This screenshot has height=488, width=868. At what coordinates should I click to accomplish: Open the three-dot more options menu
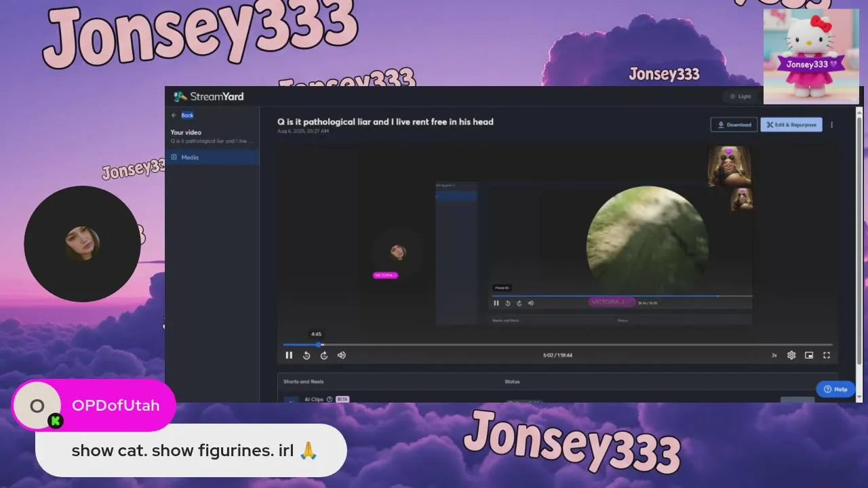pyautogui.click(x=832, y=125)
